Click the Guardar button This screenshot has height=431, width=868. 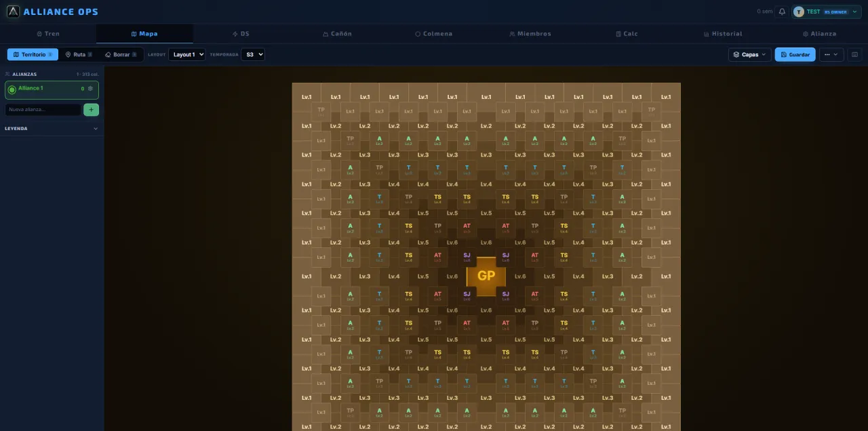pyautogui.click(x=795, y=54)
